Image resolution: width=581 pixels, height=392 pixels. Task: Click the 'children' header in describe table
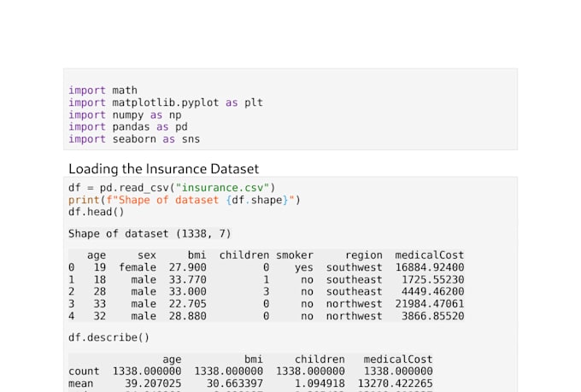pos(320,360)
